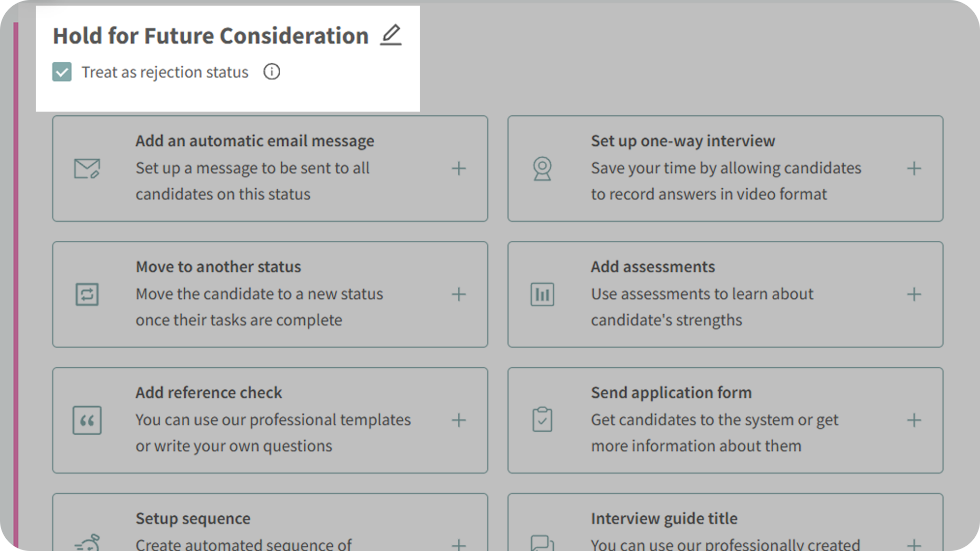Image resolution: width=980 pixels, height=551 pixels.
Task: Click the info icon beside rejection status
Action: pyautogui.click(x=272, y=72)
